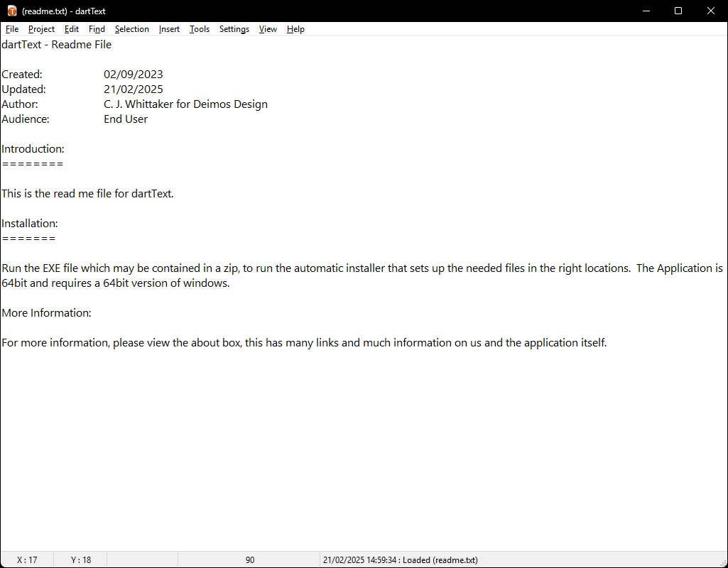Open the View menu
The height and width of the screenshot is (568, 728).
(x=268, y=29)
